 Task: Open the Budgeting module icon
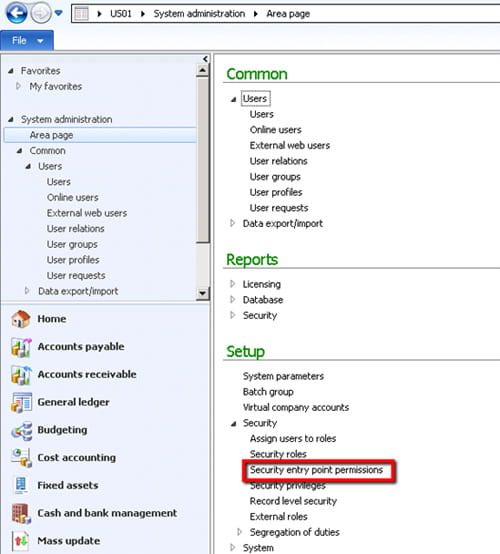tap(21, 430)
